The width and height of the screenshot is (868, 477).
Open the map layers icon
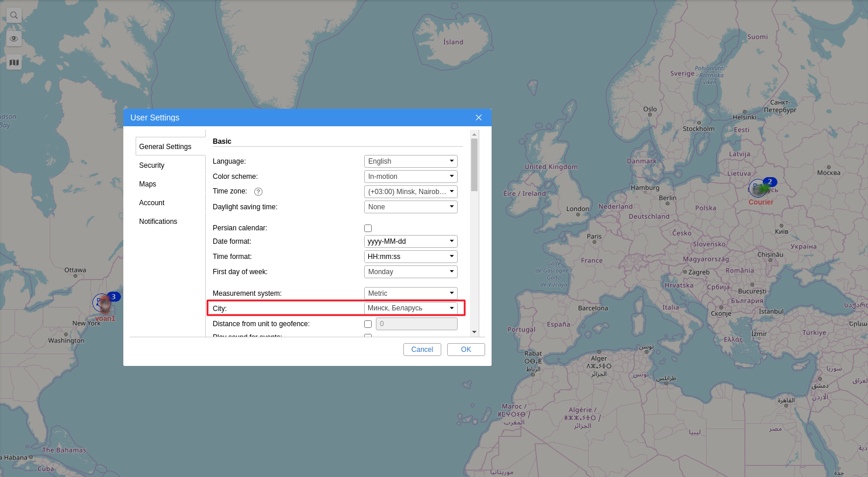click(14, 62)
